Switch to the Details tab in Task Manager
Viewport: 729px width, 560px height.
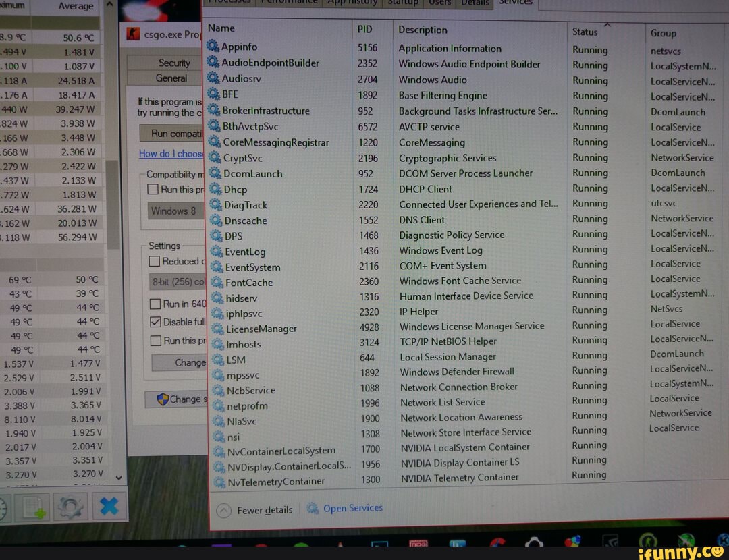475,3
